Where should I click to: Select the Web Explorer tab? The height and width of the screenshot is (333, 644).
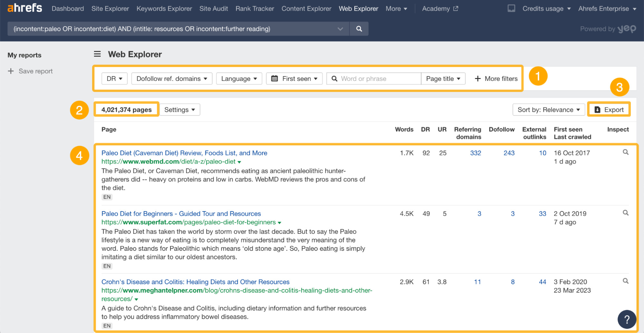click(x=359, y=8)
